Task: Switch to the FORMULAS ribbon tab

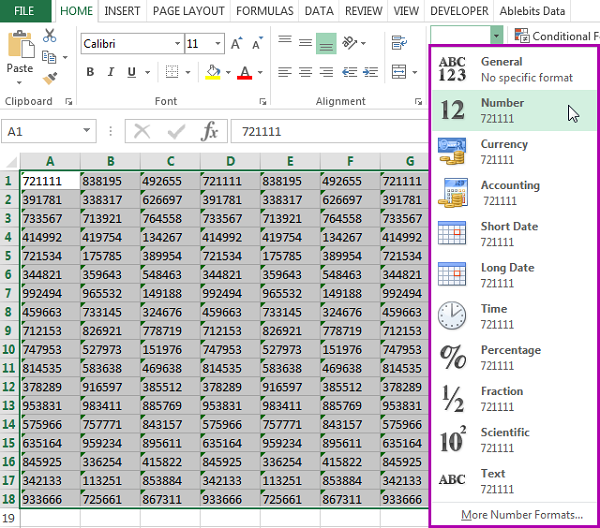Action: 265,11
